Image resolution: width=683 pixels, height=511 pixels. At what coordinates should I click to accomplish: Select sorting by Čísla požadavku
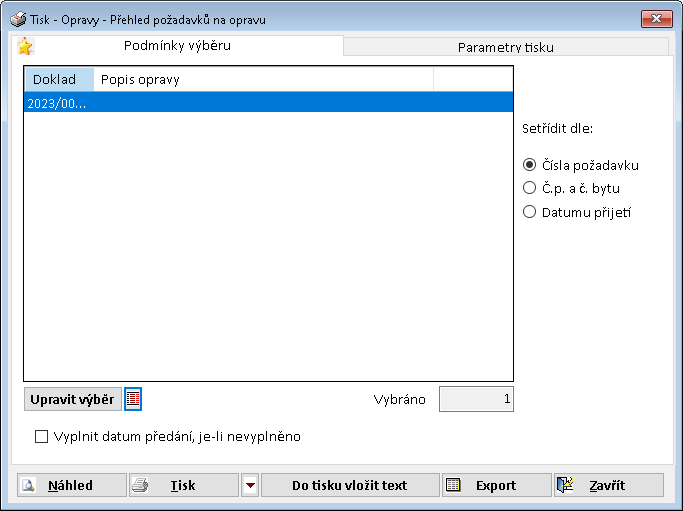tap(530, 165)
